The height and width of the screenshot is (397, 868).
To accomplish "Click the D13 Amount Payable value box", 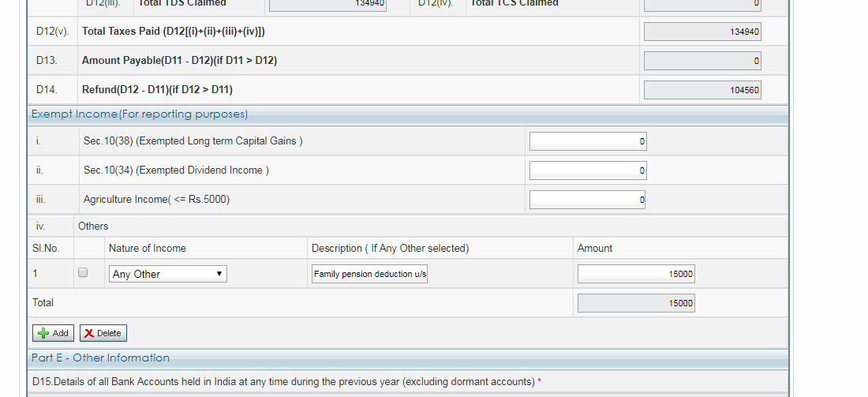I will pyautogui.click(x=702, y=61).
